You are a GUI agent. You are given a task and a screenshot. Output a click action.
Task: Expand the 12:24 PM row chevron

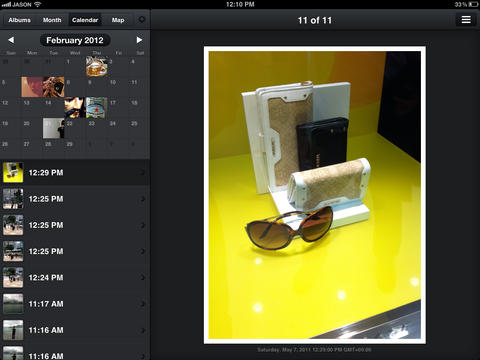[142, 277]
